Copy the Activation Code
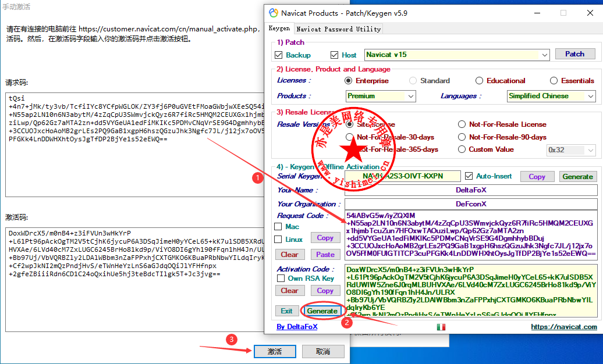Image resolution: width=603 pixels, height=364 pixels. [325, 291]
